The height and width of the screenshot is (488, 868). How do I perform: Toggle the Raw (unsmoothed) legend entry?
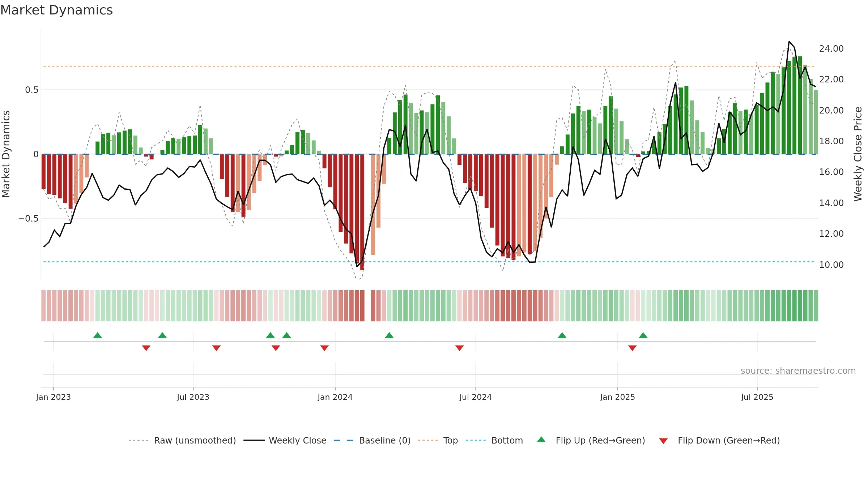pyautogui.click(x=182, y=440)
